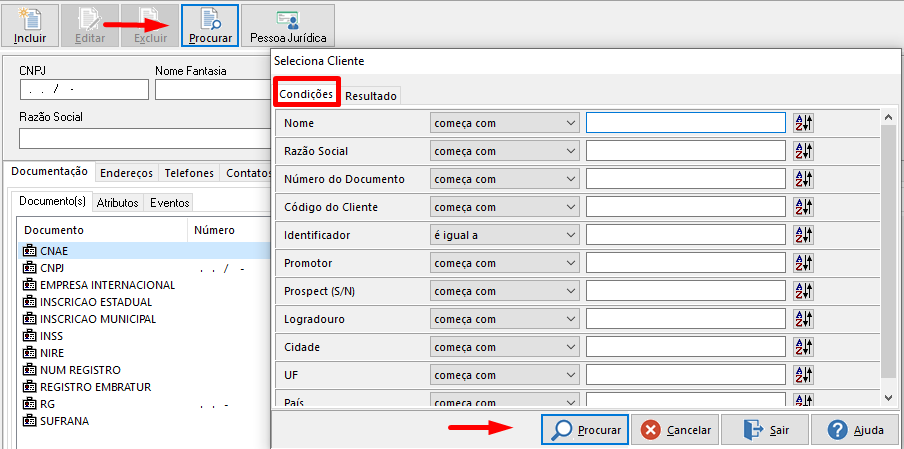Open the Documentação tab
This screenshot has height=449, width=904.
50,171
